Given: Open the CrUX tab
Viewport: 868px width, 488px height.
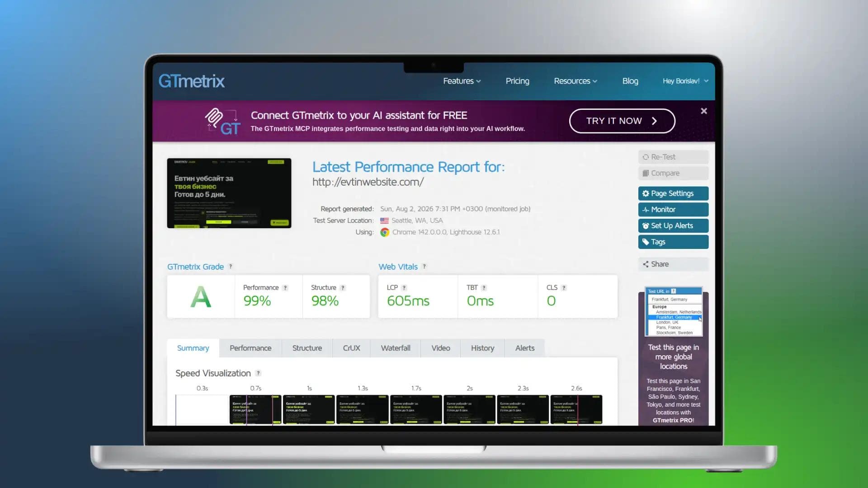Looking at the screenshot, I should tap(351, 348).
